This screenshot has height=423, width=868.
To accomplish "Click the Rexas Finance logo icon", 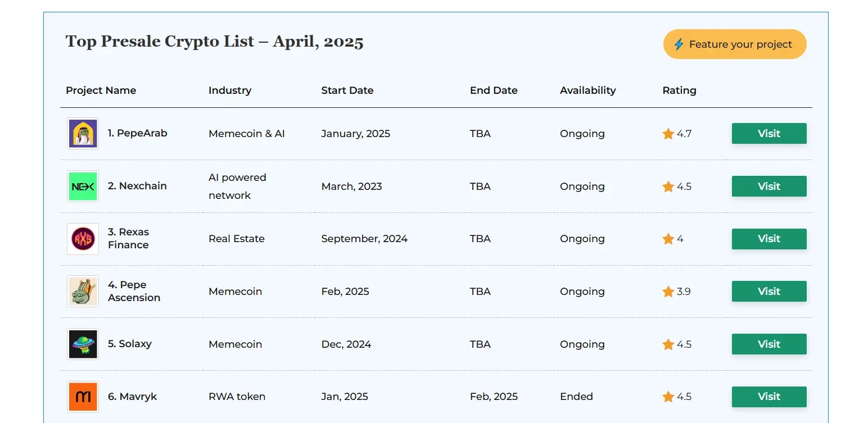I will pos(83,239).
